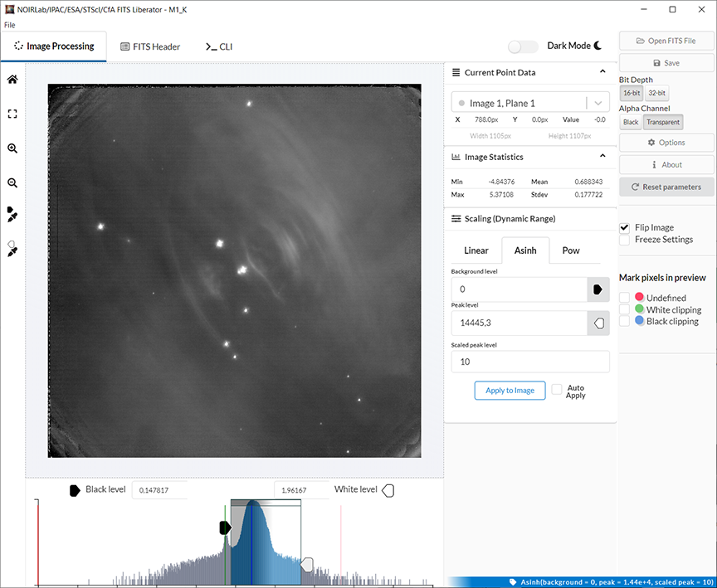
Task: Collapse the Image Statistics panel
Action: tap(602, 156)
